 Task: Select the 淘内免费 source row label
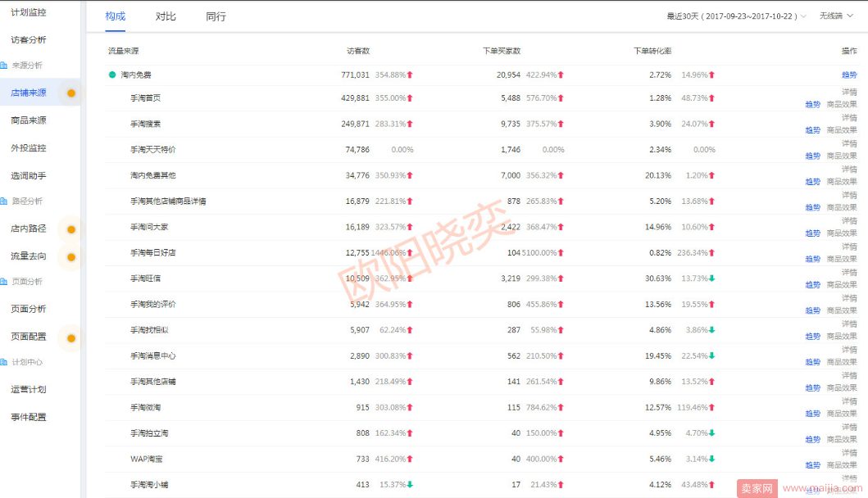click(136, 75)
